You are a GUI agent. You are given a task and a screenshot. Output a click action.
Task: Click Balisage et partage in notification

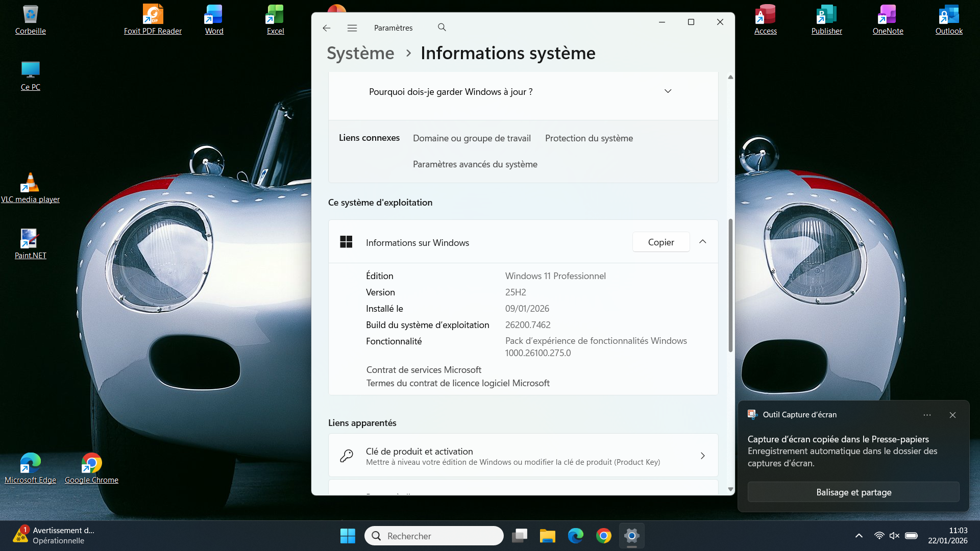click(853, 492)
